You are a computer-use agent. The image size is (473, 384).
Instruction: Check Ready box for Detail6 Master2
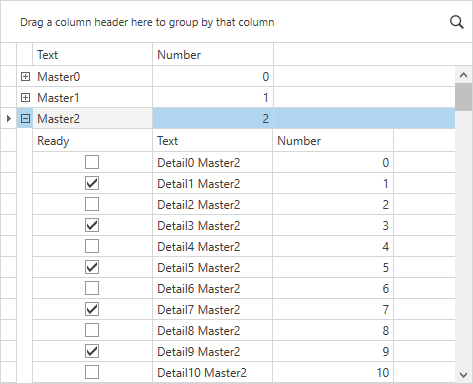92,288
